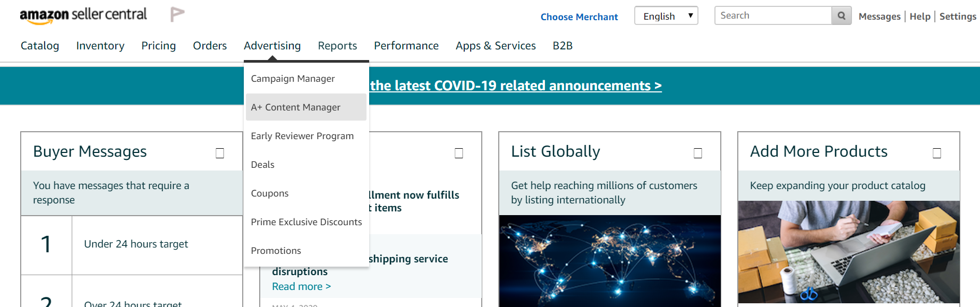Click the Amazon Seller Central logo
Screen dimensions: 980x307
[83, 15]
